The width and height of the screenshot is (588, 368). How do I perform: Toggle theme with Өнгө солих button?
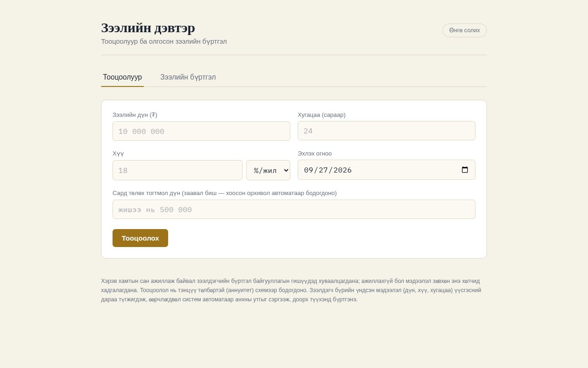[x=464, y=30]
